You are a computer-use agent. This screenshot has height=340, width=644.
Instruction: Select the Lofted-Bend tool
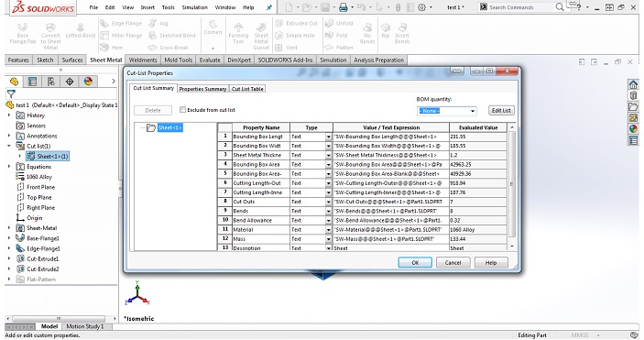[x=80, y=30]
